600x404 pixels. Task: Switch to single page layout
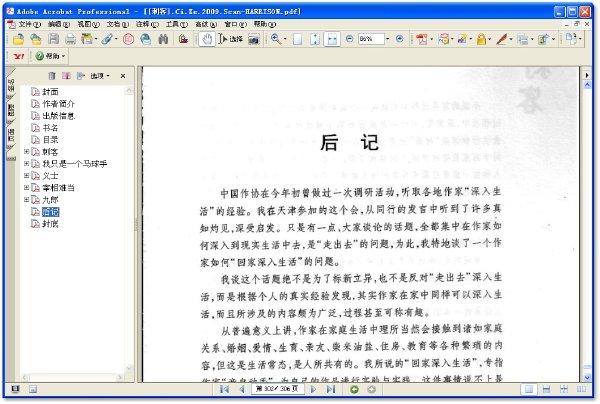coord(529,389)
